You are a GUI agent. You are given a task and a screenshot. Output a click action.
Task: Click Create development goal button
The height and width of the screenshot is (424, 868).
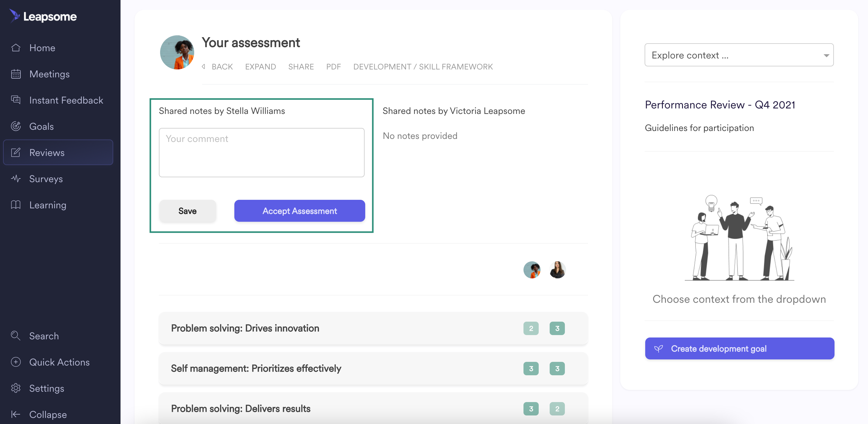pyautogui.click(x=740, y=348)
